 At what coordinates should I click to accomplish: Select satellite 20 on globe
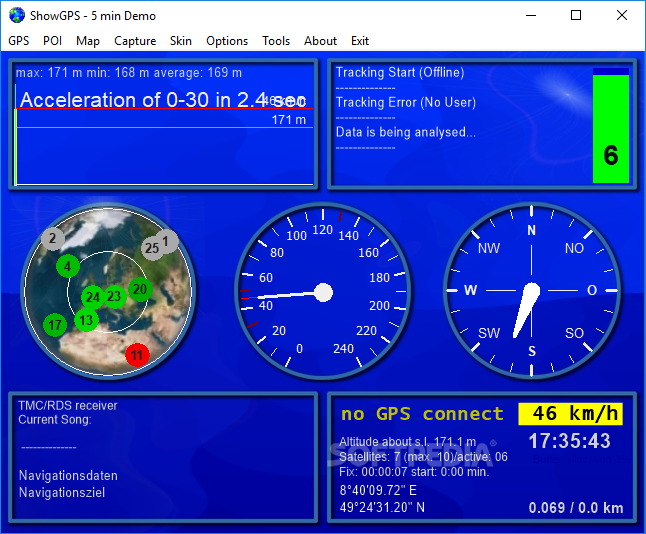pos(140,289)
